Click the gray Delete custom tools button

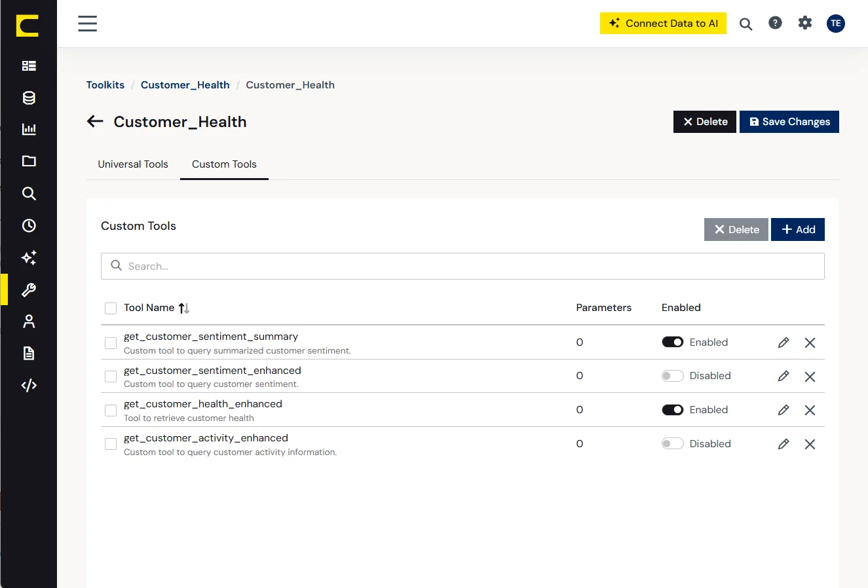click(x=736, y=230)
